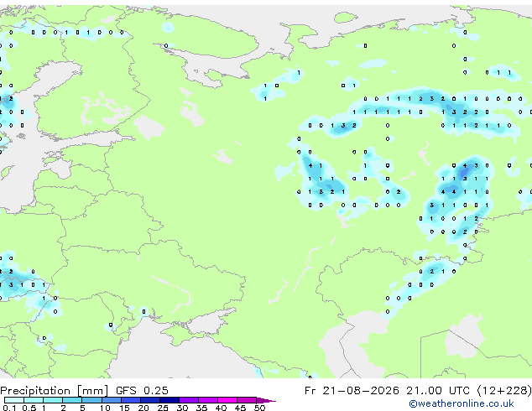The height and width of the screenshot is (411, 532).
Task: Pick legend swatch between 15 and 20
Action: (131, 400)
